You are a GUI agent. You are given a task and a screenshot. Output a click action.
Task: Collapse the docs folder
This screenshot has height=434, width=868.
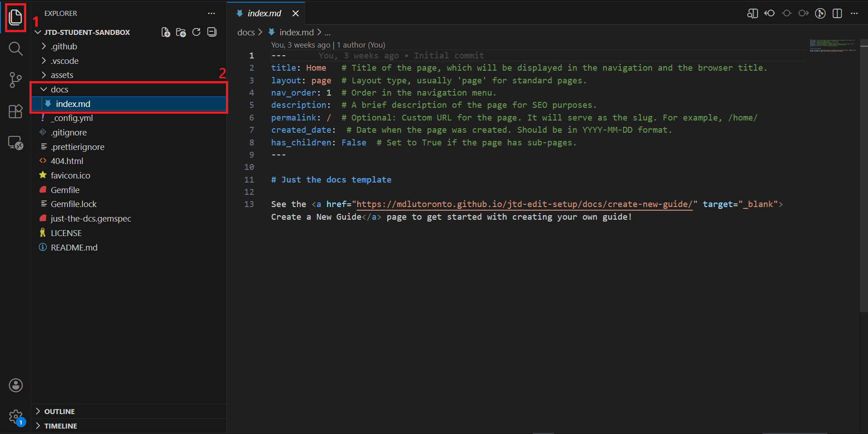(x=59, y=90)
